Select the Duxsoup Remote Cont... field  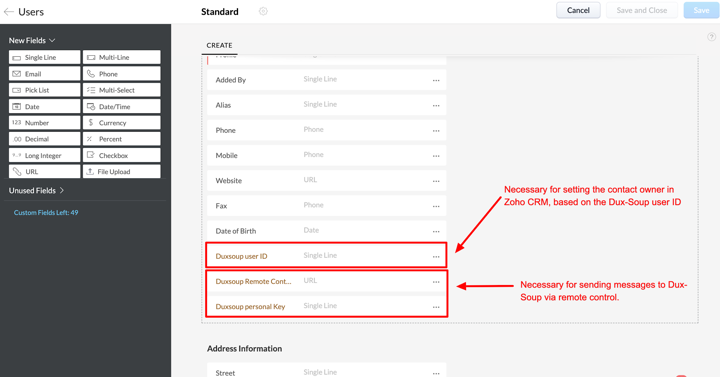click(326, 281)
